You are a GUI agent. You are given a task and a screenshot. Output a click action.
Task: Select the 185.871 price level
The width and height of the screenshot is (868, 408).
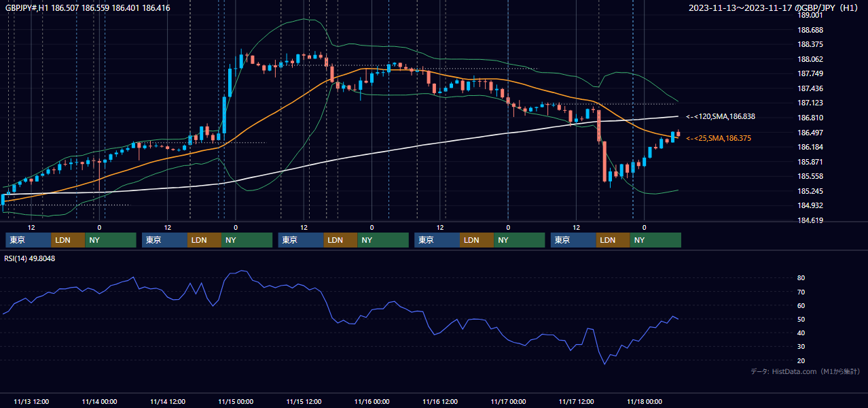pos(811,162)
